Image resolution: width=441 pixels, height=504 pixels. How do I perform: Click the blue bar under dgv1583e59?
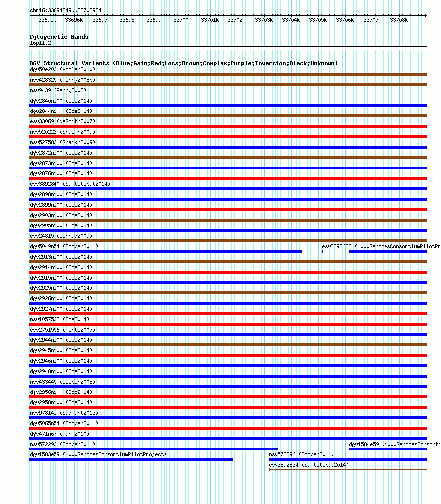131,459
